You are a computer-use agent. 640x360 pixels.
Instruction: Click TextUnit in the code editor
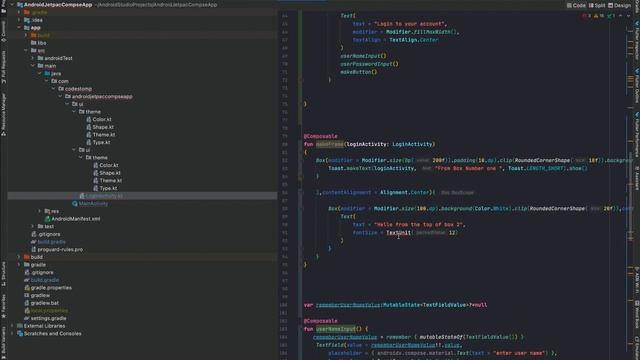[398, 233]
